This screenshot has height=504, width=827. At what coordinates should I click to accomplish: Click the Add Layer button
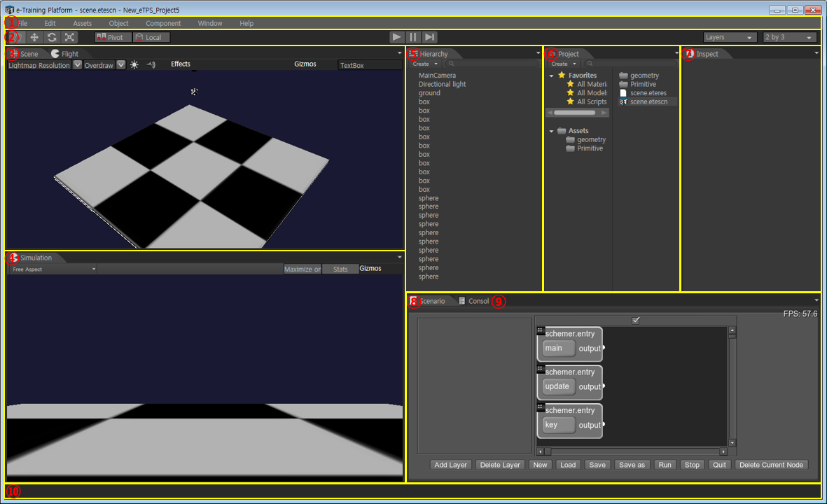450,465
